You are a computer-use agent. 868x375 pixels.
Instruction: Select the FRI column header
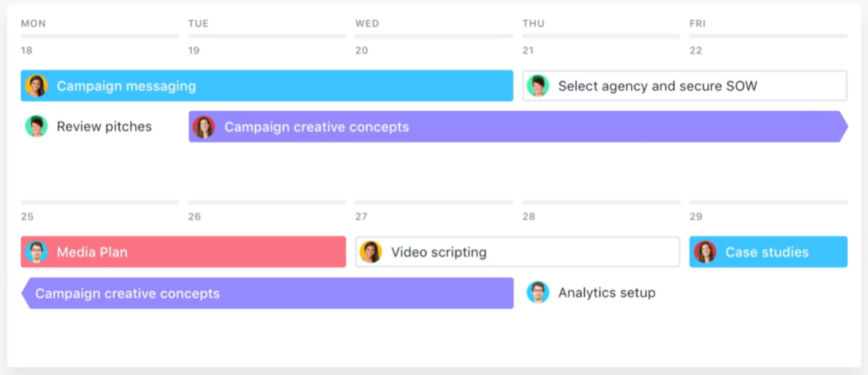697,24
